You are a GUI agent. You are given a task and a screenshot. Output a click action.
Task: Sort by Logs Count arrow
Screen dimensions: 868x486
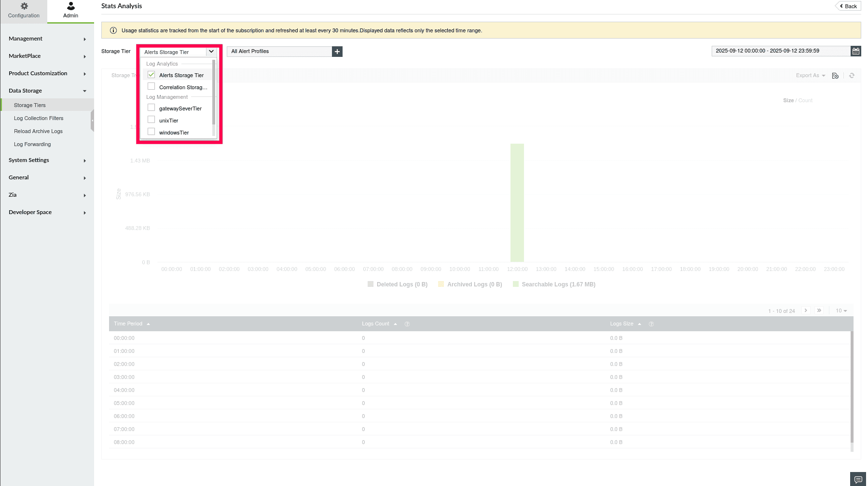pos(396,324)
